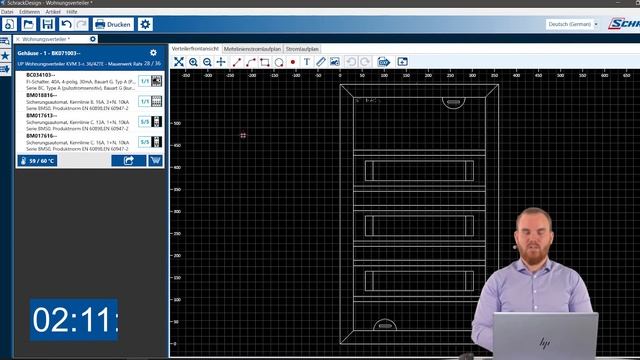
Task: Select the rectangle drawing tool
Action: pyautogui.click(x=264, y=62)
